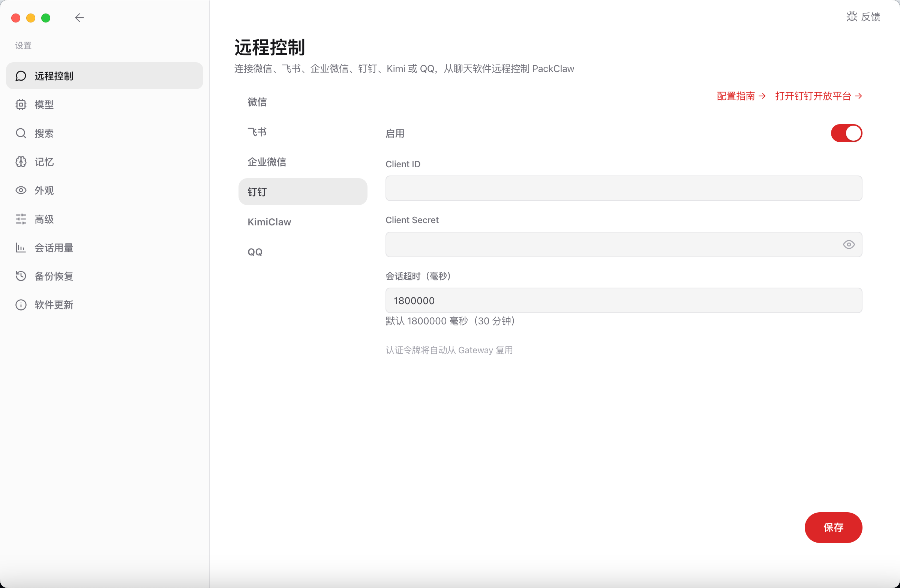900x588 pixels.
Task: Open the 软件更新 settings section
Action: [x=104, y=305]
